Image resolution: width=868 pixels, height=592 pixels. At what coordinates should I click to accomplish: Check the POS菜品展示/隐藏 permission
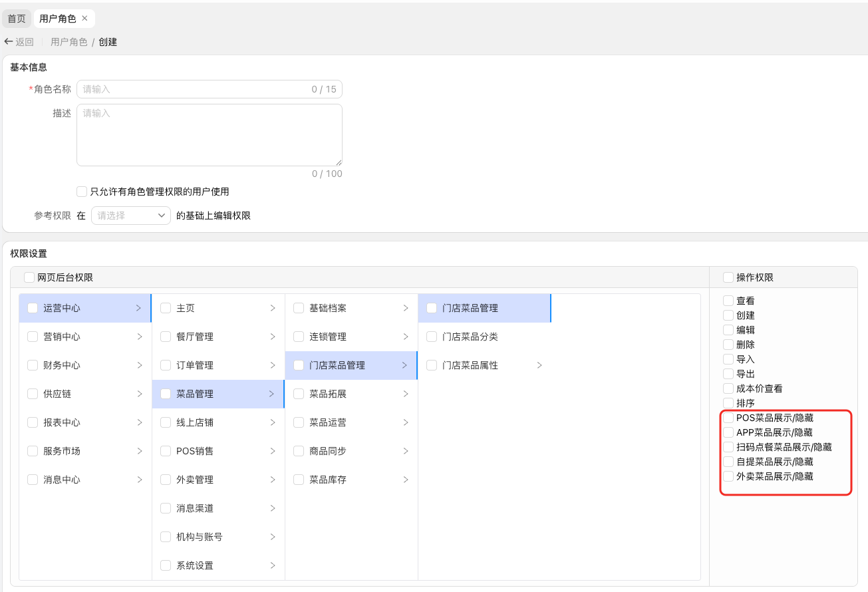tap(728, 418)
